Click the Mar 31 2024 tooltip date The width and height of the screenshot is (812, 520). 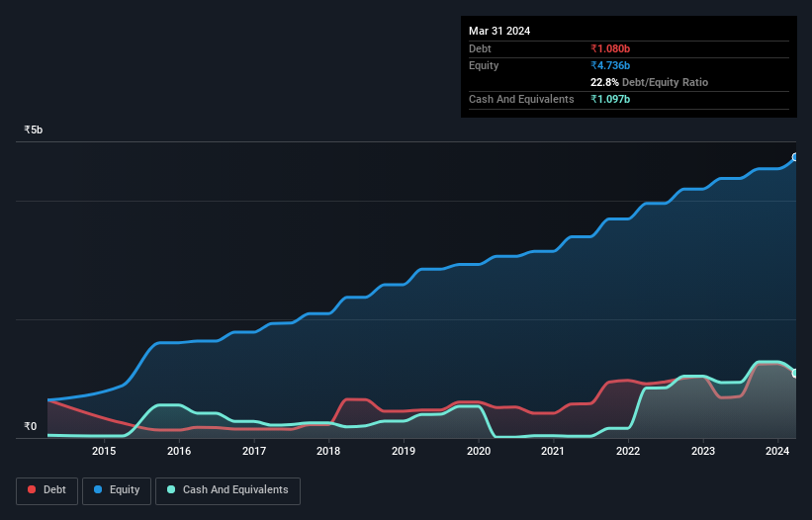coord(499,31)
